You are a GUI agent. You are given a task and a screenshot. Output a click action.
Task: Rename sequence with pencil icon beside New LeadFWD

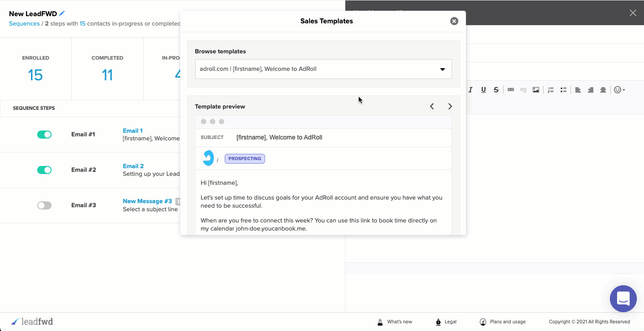point(62,14)
